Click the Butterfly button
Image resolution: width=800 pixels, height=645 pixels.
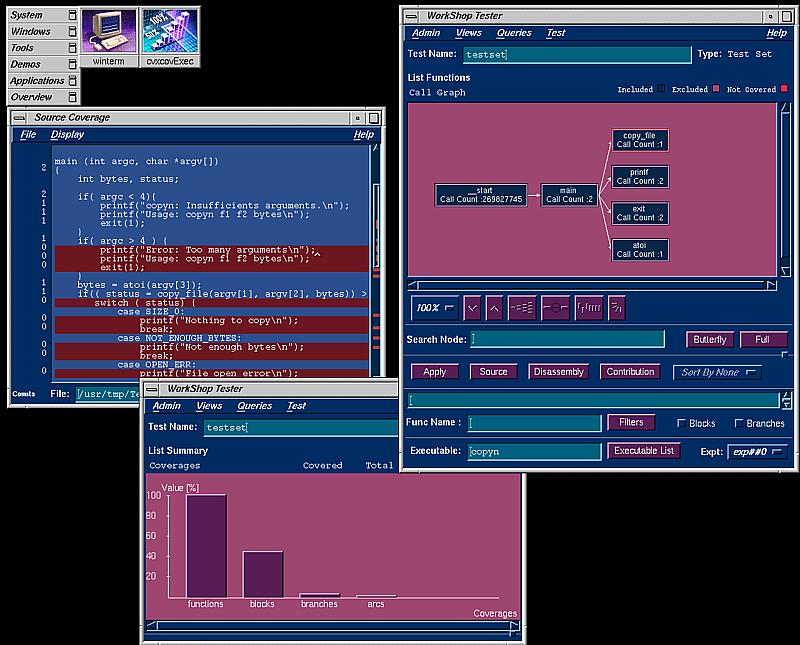pos(710,340)
